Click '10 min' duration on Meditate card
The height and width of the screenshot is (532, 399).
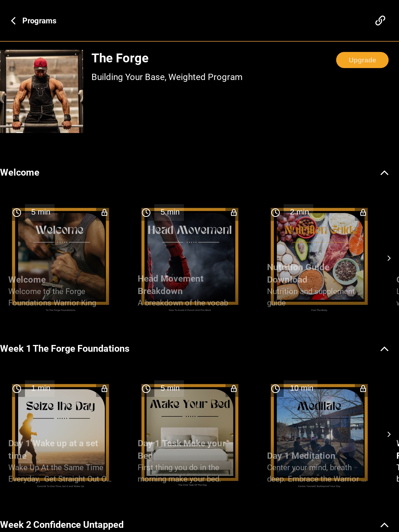click(301, 388)
